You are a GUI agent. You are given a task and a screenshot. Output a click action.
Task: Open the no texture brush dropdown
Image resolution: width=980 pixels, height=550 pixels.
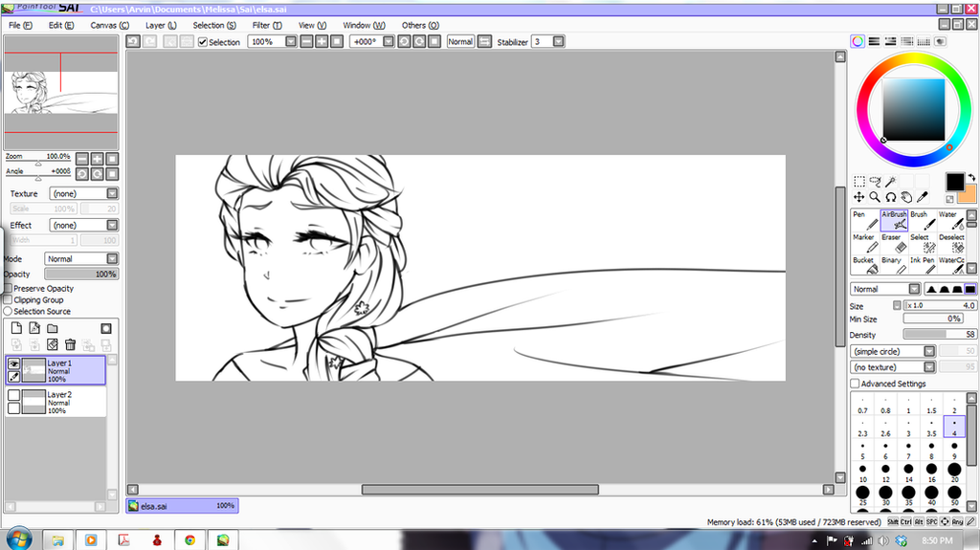pos(929,367)
